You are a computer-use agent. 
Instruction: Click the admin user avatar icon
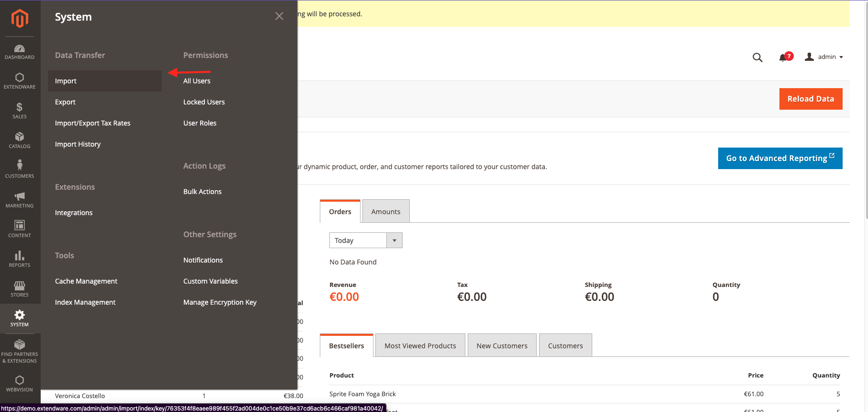pyautogui.click(x=809, y=57)
